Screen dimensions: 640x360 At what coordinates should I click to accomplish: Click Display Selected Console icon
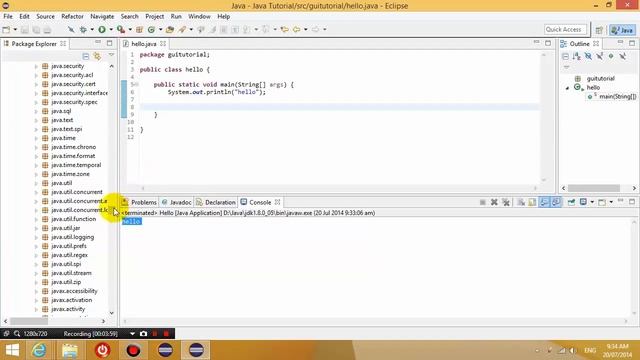pyautogui.click(x=583, y=202)
